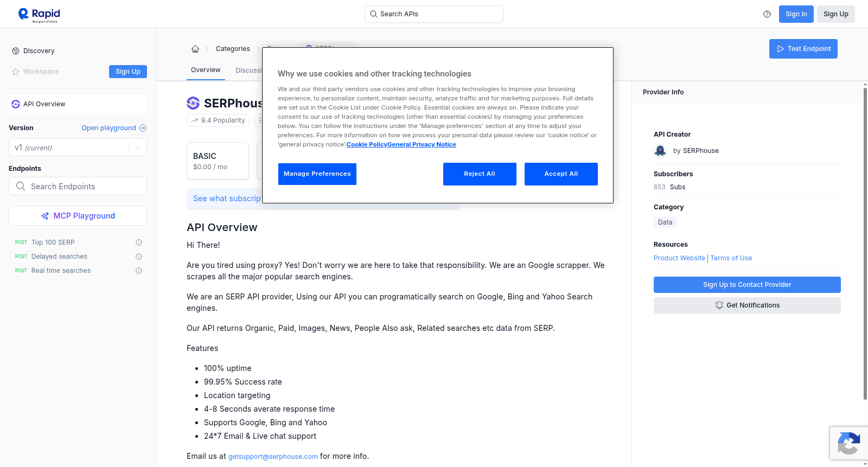Open the Cookie Policy link
Viewport: 868px width, 467px height.
point(367,145)
